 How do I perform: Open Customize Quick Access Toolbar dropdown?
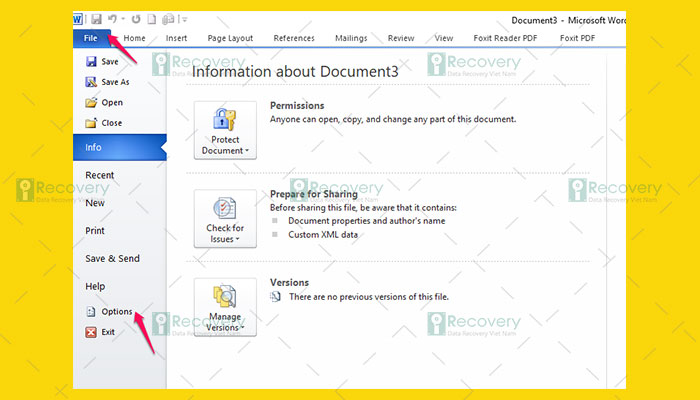184,20
